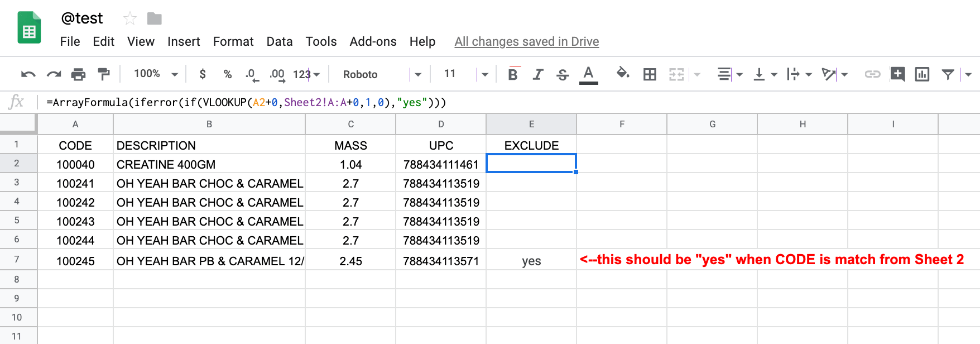Select the cell showing yes
Screen dimensions: 980x344
(x=531, y=260)
